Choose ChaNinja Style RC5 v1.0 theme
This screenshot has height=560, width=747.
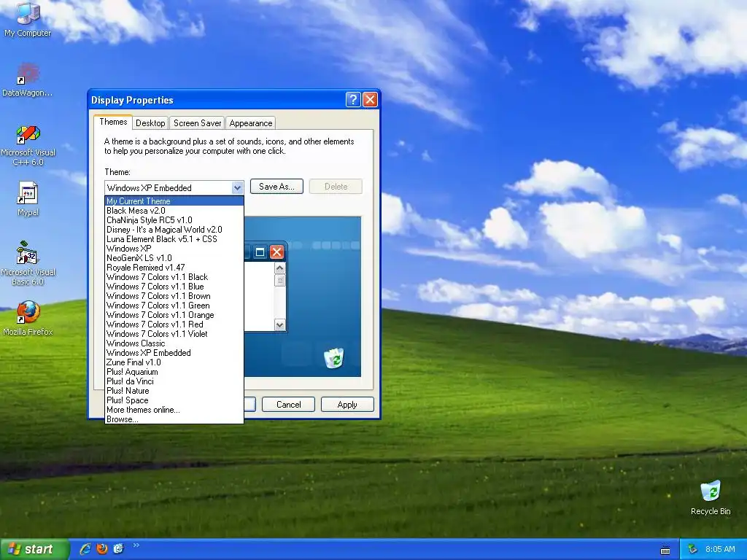174,220
